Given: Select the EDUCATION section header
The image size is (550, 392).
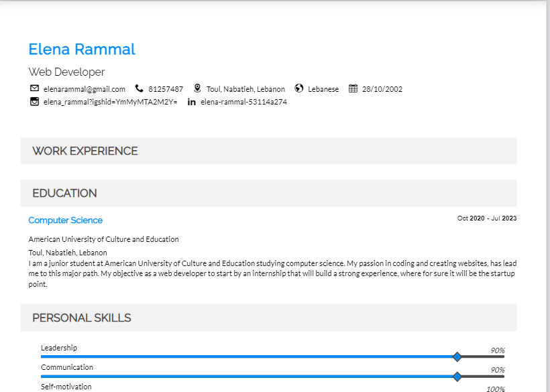Looking at the screenshot, I should click(x=65, y=194).
